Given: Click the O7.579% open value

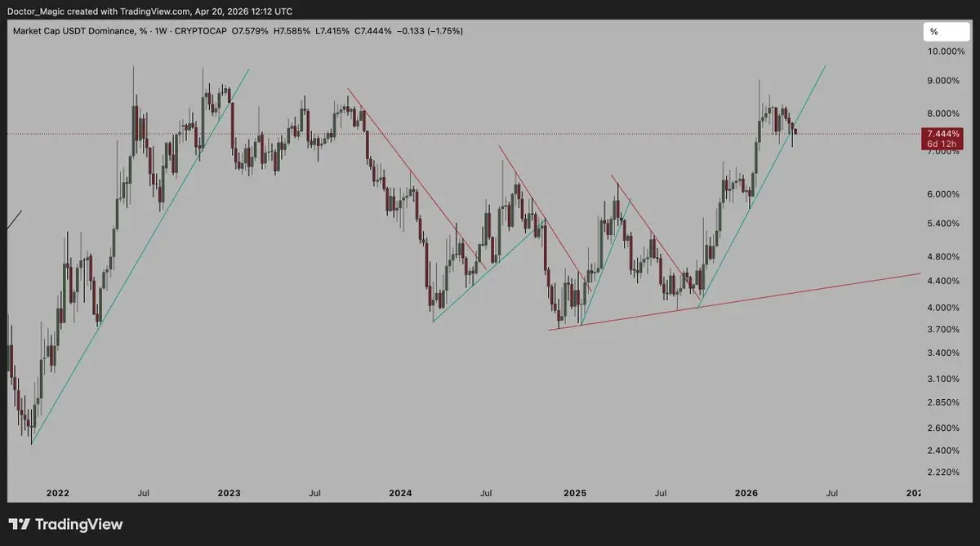Looking at the screenshot, I should point(250,31).
